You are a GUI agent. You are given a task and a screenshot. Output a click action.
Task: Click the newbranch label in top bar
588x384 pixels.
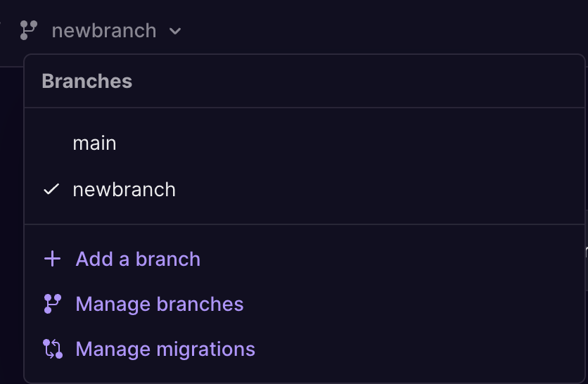104,31
